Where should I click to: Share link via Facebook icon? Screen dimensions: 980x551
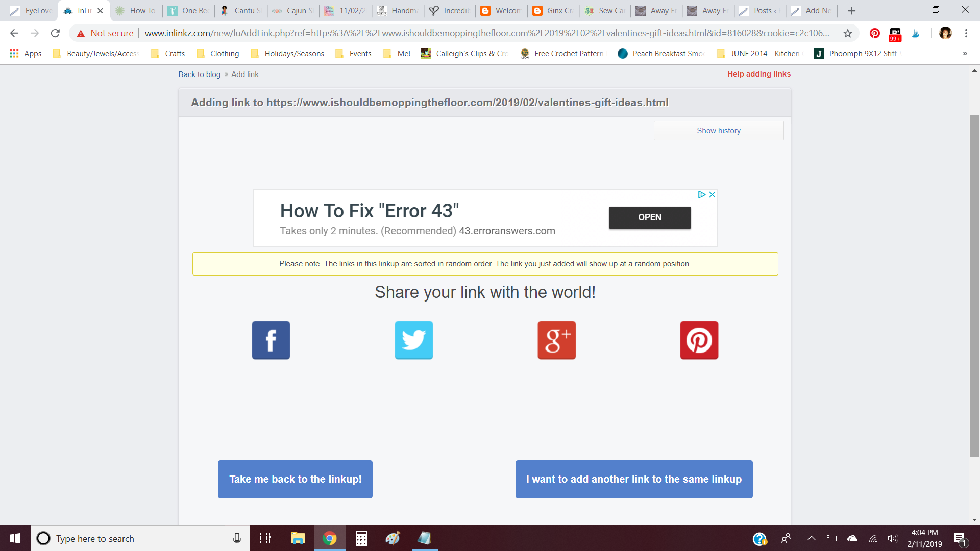[271, 340]
